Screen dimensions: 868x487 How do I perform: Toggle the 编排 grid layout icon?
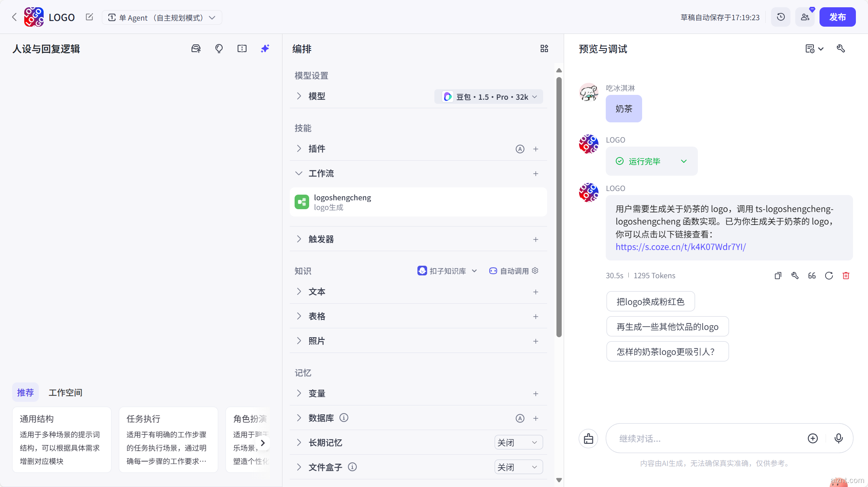544,48
